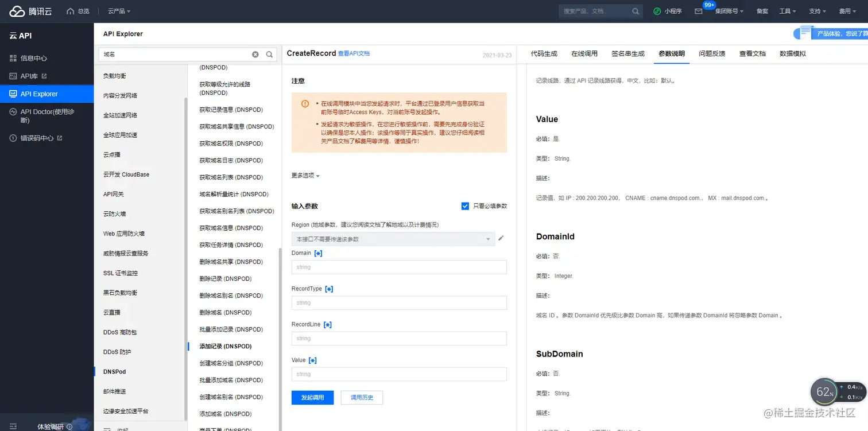Open 创建域名分组 (DNSPOD) API
Screen dimensions: 868x431
point(231,363)
